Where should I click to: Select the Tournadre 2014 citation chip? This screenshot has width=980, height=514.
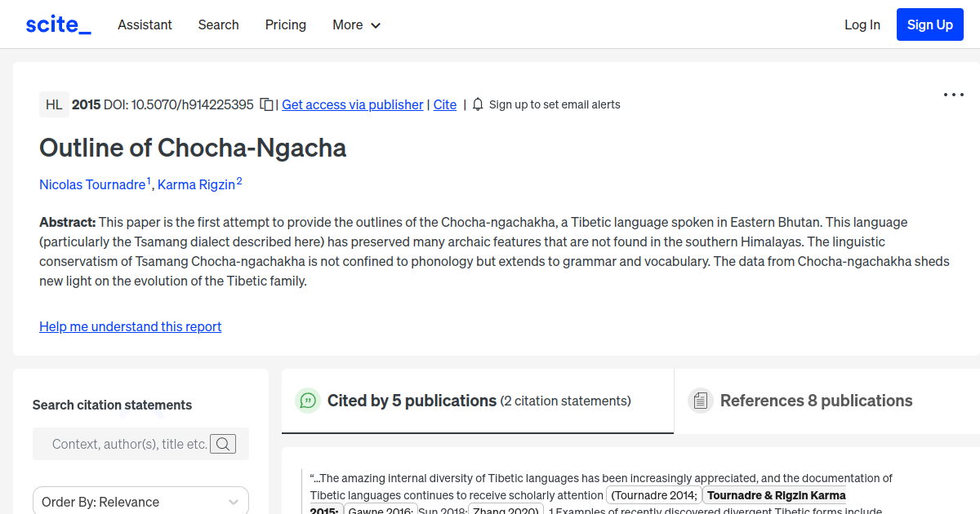point(653,495)
